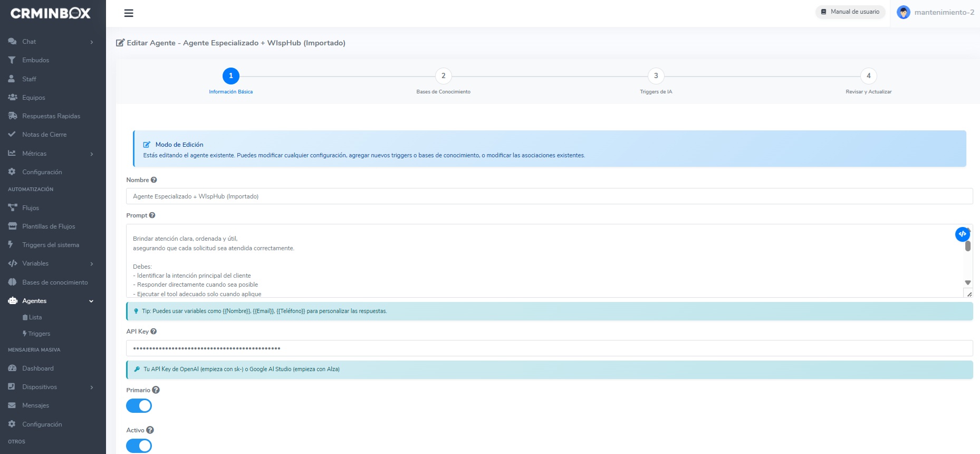The image size is (980, 454).
Task: Disable the Activo switch
Action: [139, 446]
